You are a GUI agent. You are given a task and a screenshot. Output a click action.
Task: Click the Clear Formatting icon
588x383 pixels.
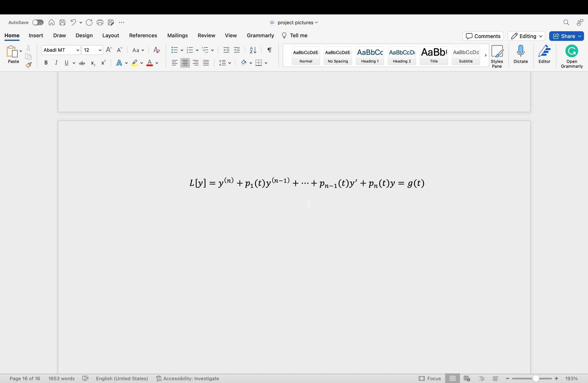click(x=156, y=50)
